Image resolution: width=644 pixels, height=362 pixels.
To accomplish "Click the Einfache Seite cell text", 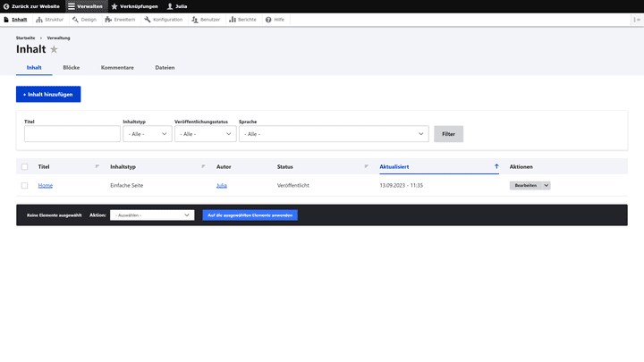I will tap(126, 186).
